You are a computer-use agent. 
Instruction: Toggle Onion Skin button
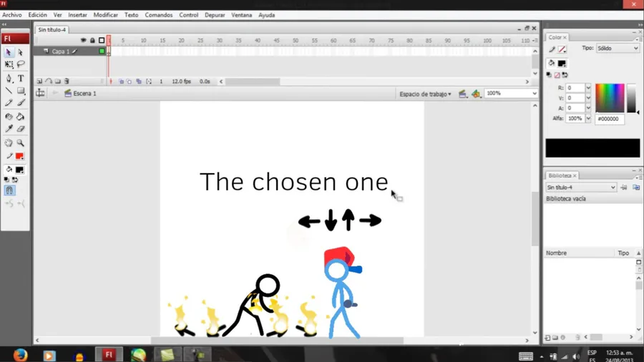121,82
